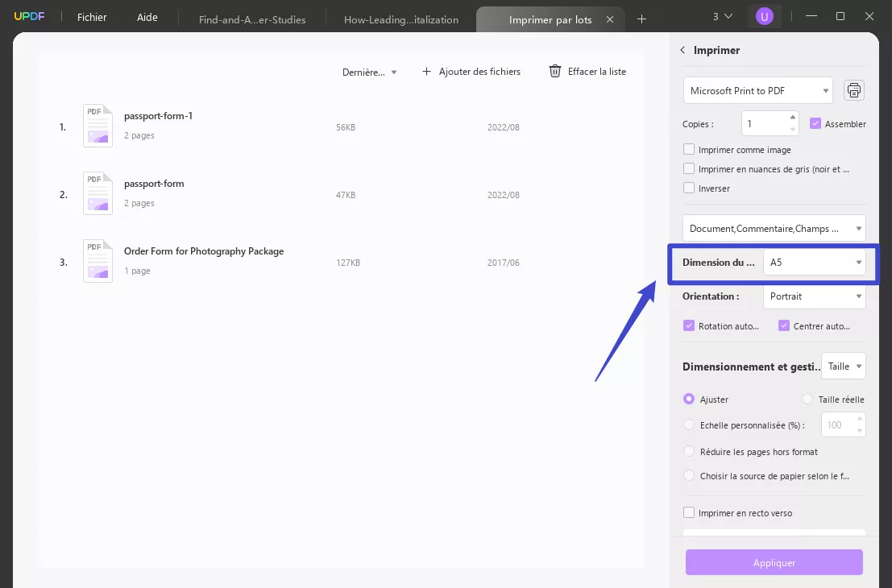Uncheck the Assembler checkbox
This screenshot has width=892, height=588.
[815, 124]
